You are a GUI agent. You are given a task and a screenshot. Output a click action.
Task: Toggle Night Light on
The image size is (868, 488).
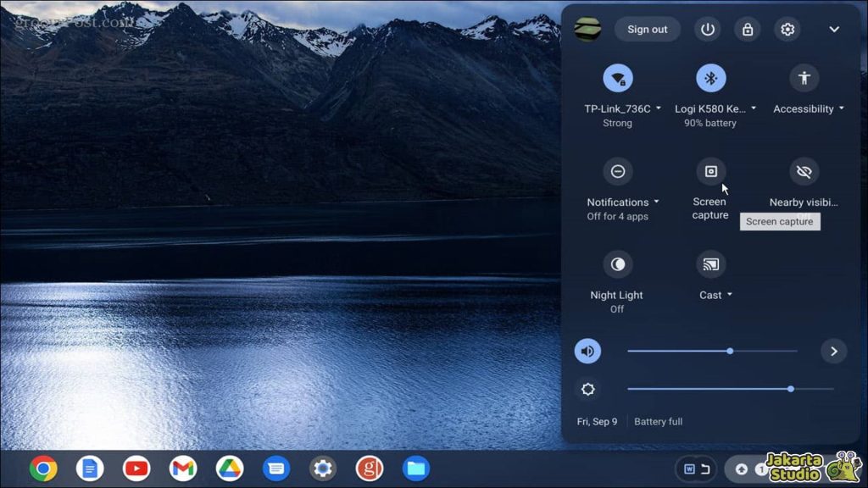617,265
